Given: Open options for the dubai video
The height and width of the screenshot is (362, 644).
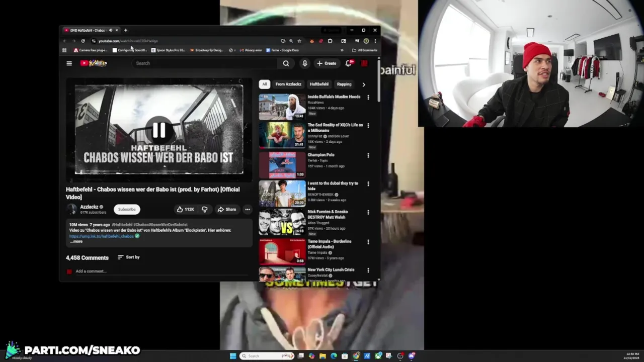Looking at the screenshot, I should [x=368, y=184].
